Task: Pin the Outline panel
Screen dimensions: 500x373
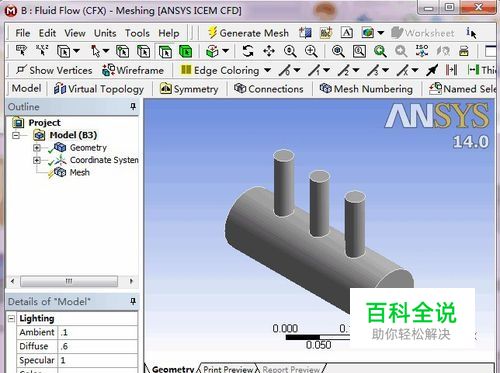Action: point(133,106)
